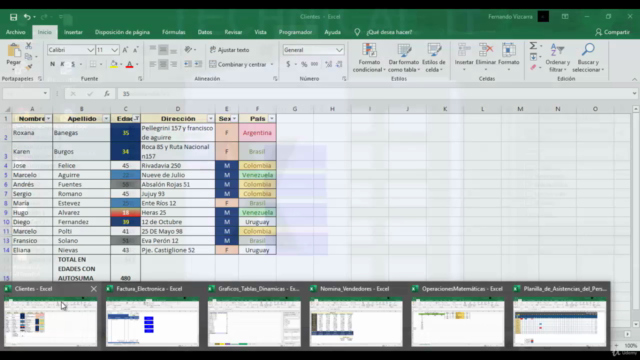Collapse the ribbon with the chevron

point(634,79)
